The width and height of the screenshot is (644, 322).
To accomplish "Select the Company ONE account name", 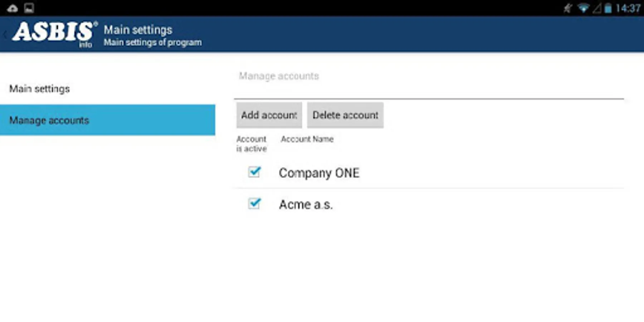I will point(319,173).
